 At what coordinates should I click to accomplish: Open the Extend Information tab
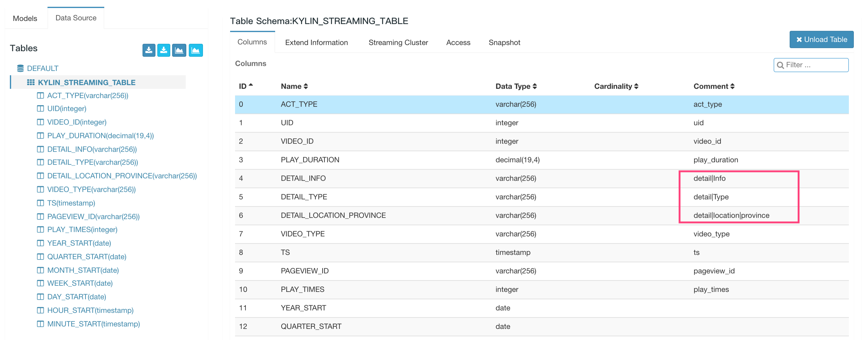click(x=316, y=43)
